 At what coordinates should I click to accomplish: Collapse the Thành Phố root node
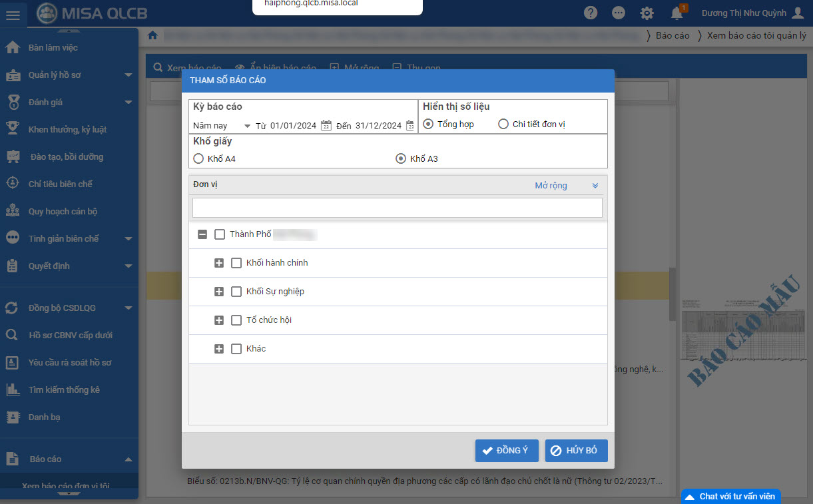point(202,234)
